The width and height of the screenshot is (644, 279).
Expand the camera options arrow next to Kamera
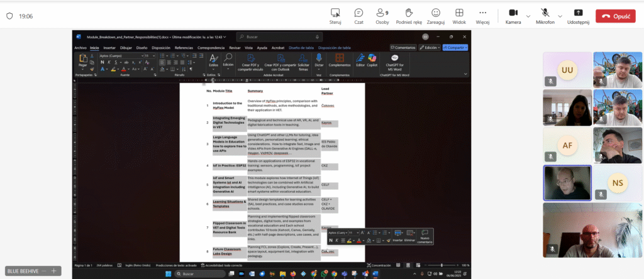click(x=528, y=16)
